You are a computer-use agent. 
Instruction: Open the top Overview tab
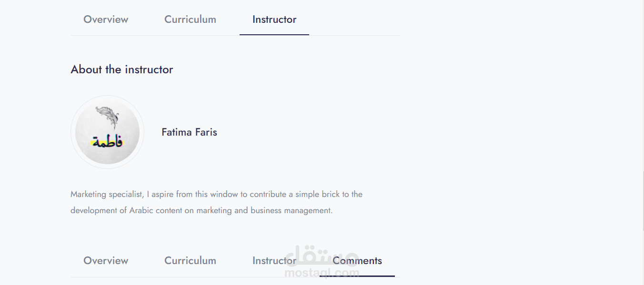[106, 20]
